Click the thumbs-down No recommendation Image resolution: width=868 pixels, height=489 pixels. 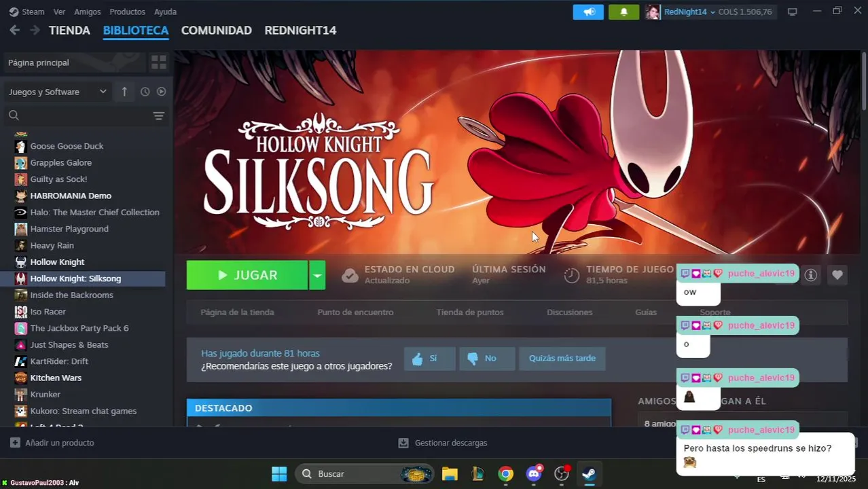(487, 359)
